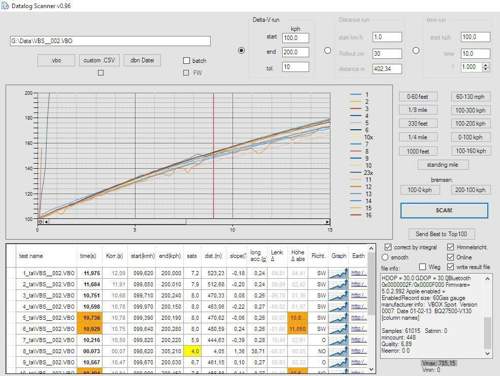
Task: Choose the standing mile preset
Action: (x=443, y=165)
